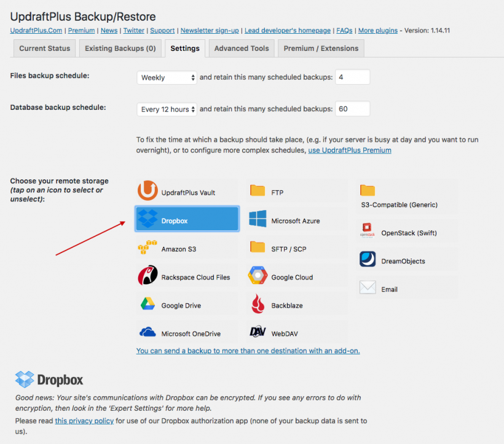Click the FTP folder icon
This screenshot has height=444, width=504.
(x=258, y=190)
